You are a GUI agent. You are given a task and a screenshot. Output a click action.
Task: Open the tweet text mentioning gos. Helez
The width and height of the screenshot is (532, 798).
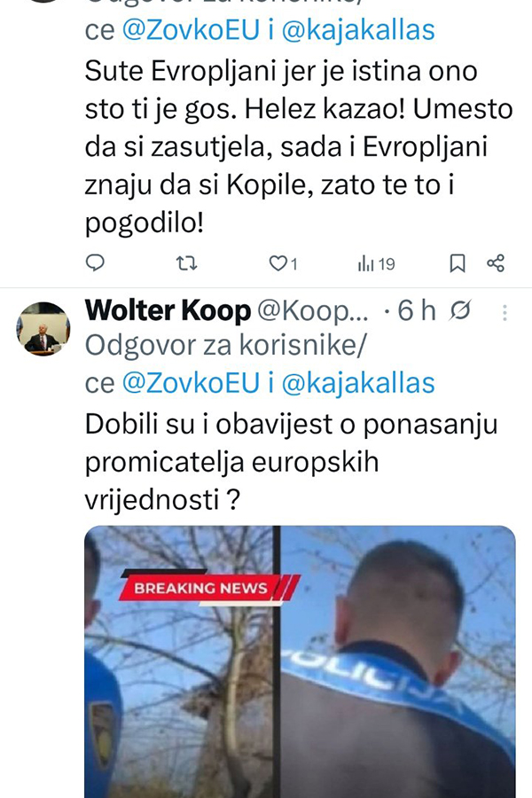pyautogui.click(x=298, y=147)
